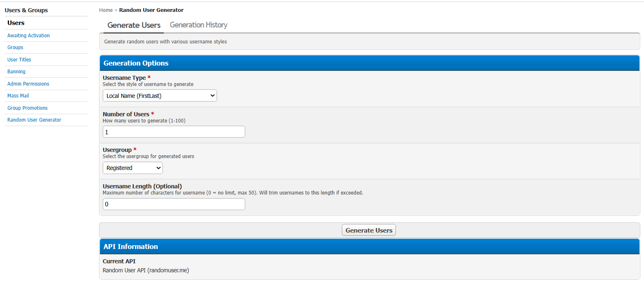Screen dimensions: 644x285
Task: Go to Groups in the sidebar
Action: (x=15, y=47)
